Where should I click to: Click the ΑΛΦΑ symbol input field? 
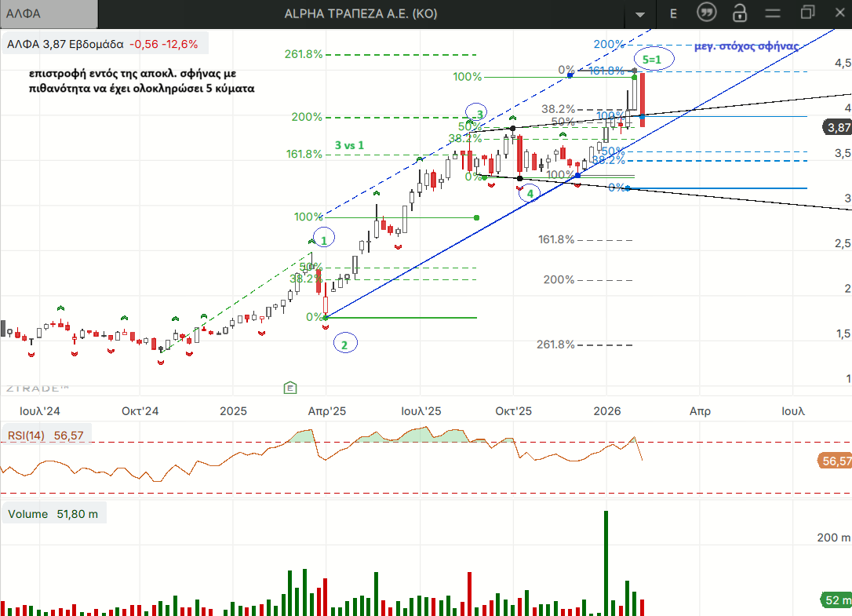(x=49, y=13)
